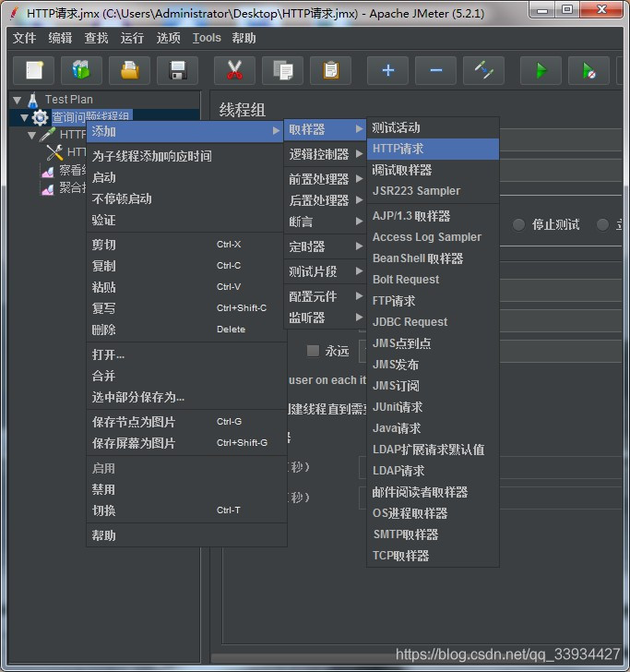Click 启动 in the context menu
The height and width of the screenshot is (672, 630).
(x=185, y=177)
